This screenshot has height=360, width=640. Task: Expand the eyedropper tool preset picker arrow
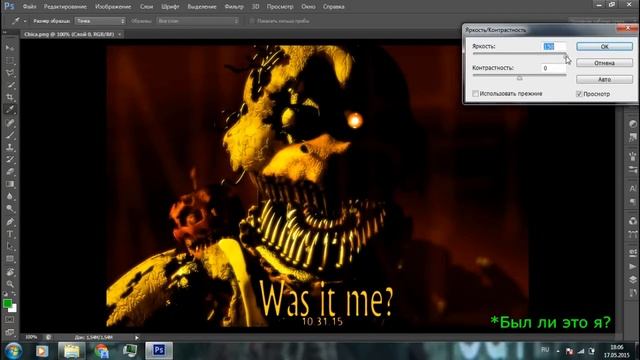pos(25,21)
